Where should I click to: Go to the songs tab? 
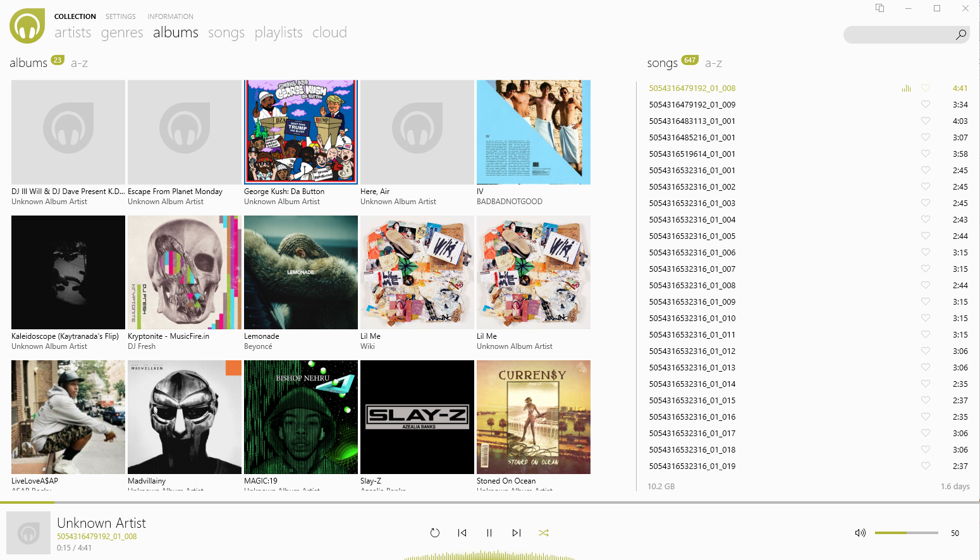226,32
